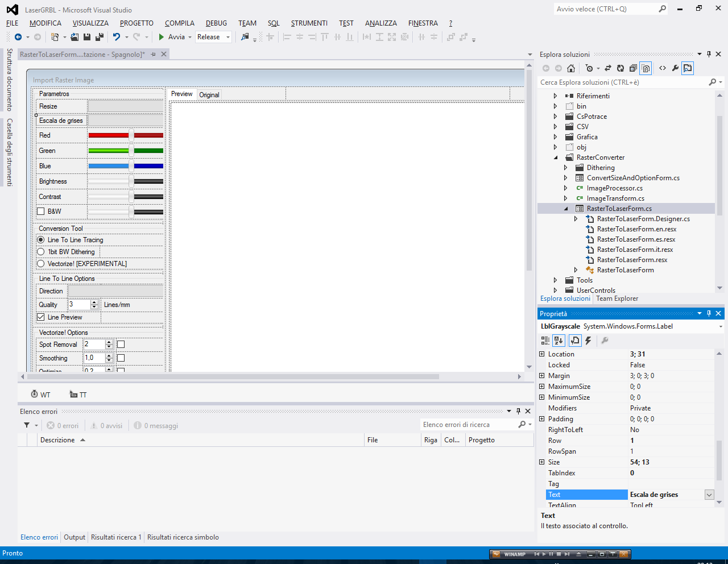The image size is (728, 564).
Task: Click the Navigate Backward arrow in main toolbar
Action: click(x=18, y=37)
